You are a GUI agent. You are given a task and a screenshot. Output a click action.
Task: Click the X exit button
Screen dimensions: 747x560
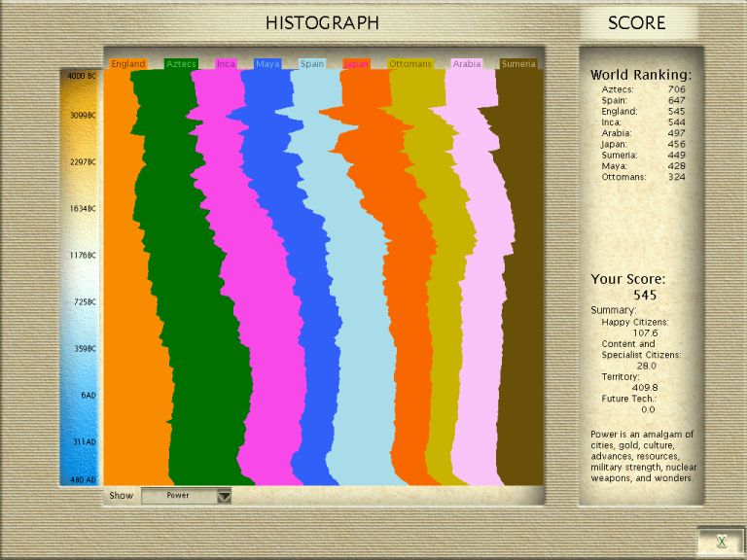click(721, 542)
